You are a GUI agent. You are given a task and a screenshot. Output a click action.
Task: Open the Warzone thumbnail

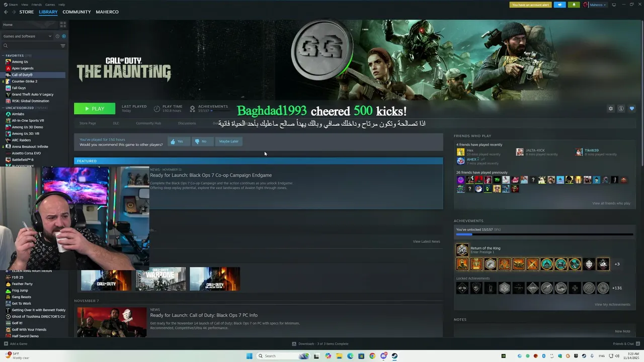tap(160, 279)
